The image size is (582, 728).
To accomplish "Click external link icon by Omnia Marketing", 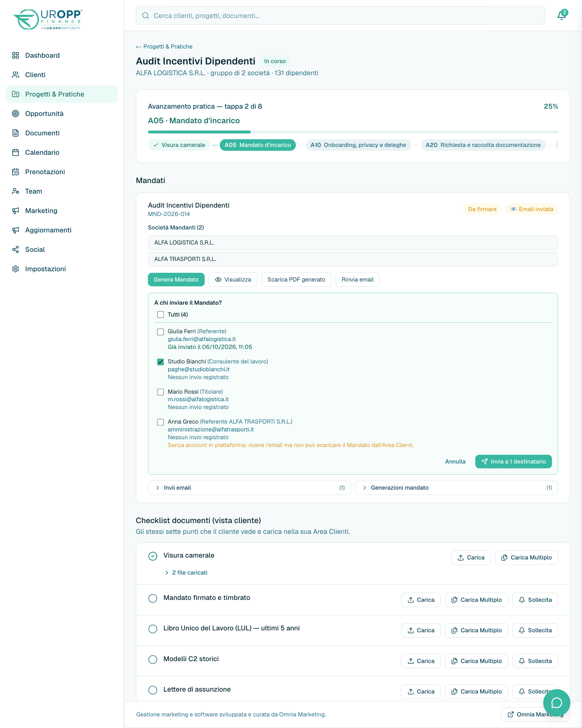I will click(511, 715).
